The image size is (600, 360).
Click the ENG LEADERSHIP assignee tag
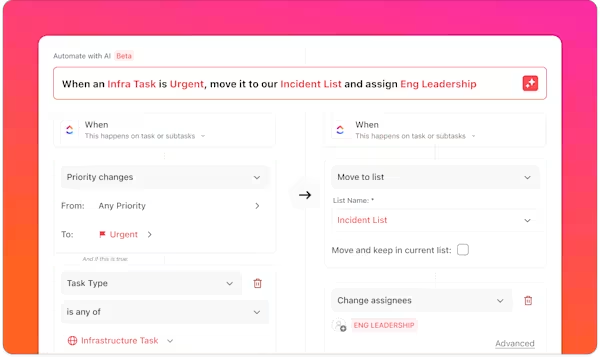point(384,325)
